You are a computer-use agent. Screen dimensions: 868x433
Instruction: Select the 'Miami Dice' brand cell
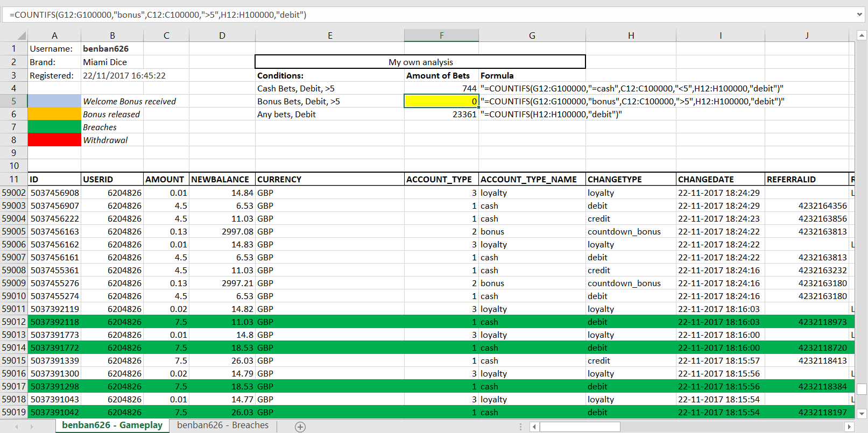point(112,62)
